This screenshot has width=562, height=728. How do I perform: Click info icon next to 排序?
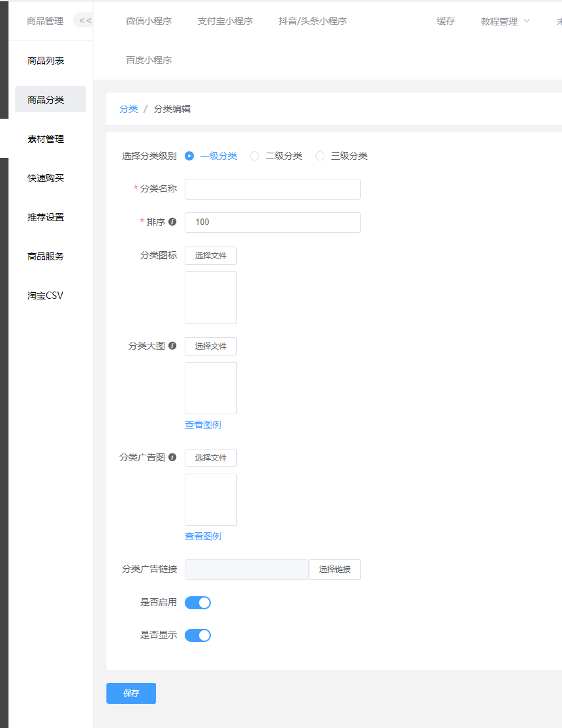(x=172, y=222)
